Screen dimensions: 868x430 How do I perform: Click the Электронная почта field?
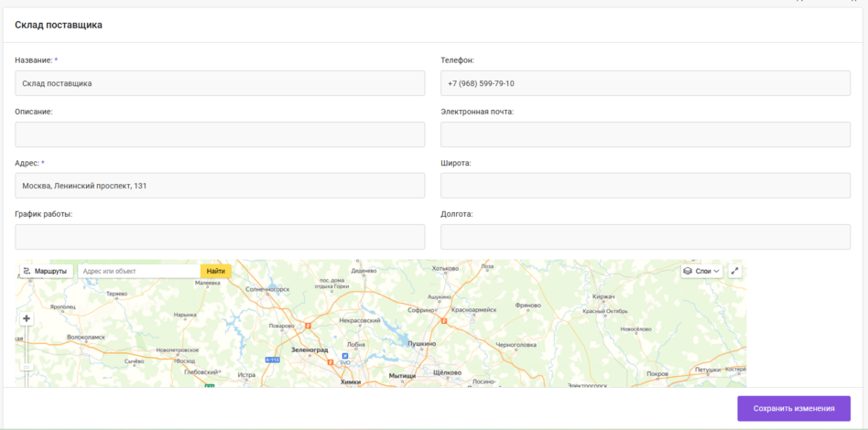(x=645, y=134)
